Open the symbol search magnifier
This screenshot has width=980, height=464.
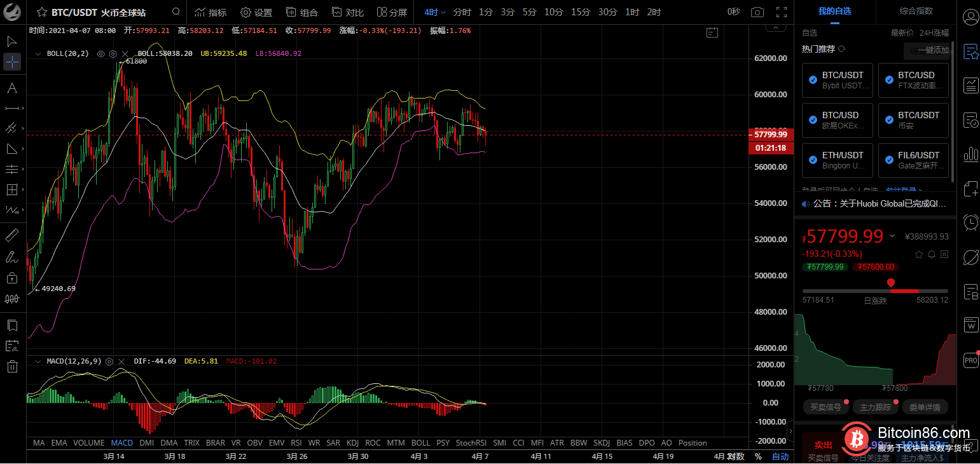pyautogui.click(x=176, y=12)
